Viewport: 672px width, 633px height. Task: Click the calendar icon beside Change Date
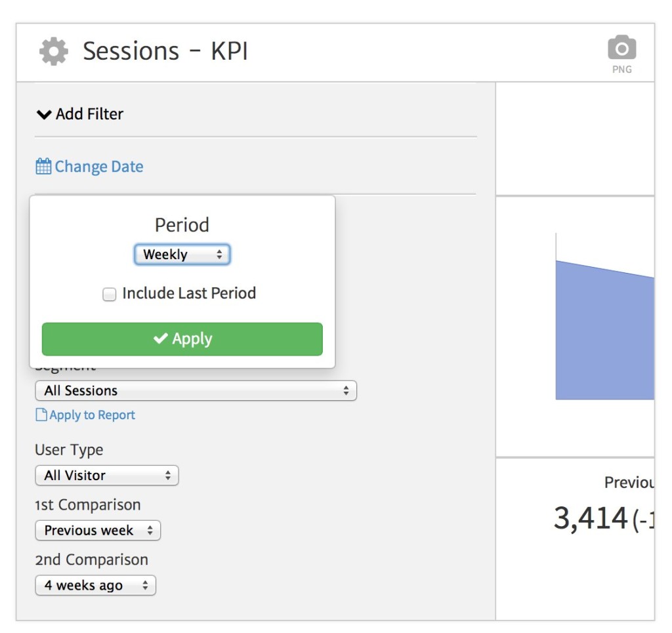pos(43,167)
